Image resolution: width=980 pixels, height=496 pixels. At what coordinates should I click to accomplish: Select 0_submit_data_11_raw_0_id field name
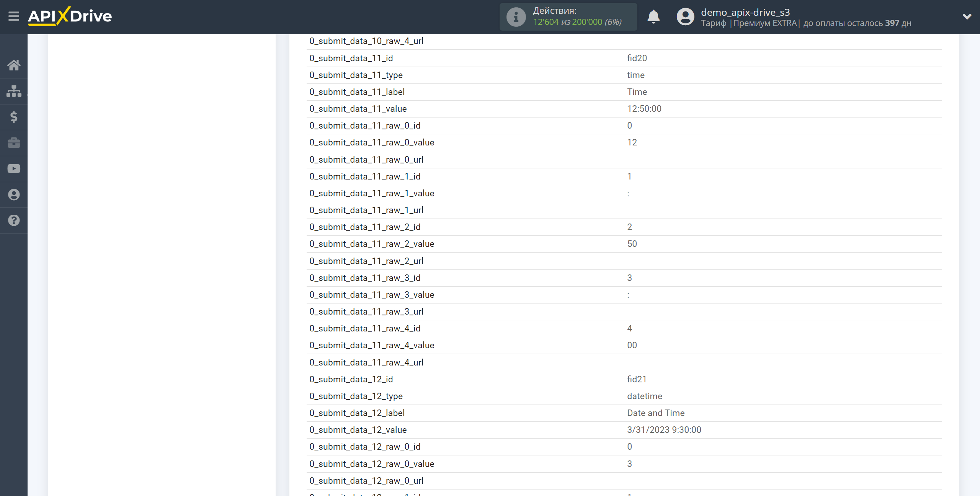tap(365, 126)
